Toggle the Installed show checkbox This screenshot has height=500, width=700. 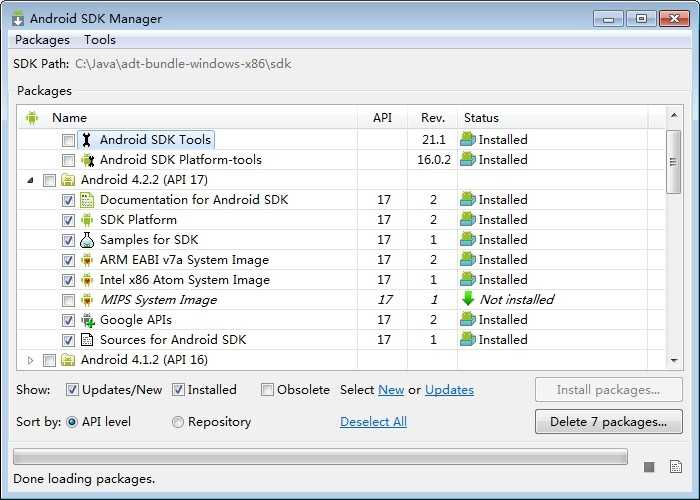coord(178,390)
